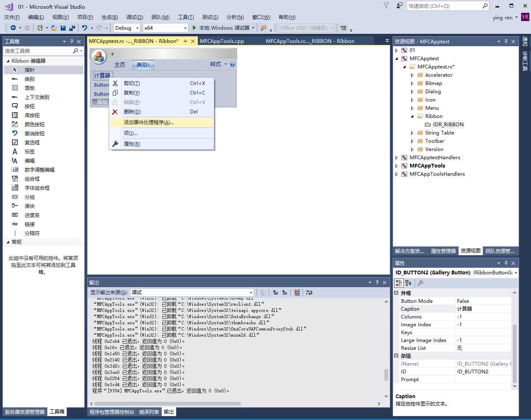
Task: Select 删除 delete in context menu
Action: tap(161, 111)
